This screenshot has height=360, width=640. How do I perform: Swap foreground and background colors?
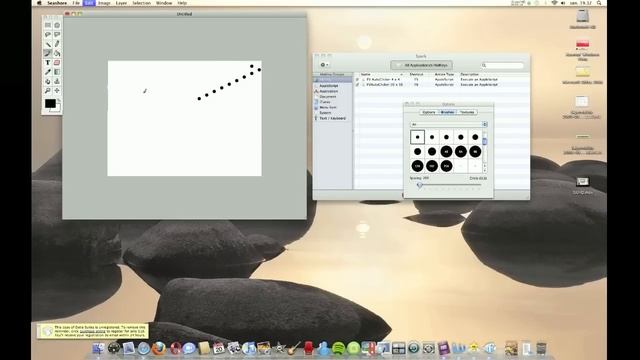pyautogui.click(x=59, y=100)
